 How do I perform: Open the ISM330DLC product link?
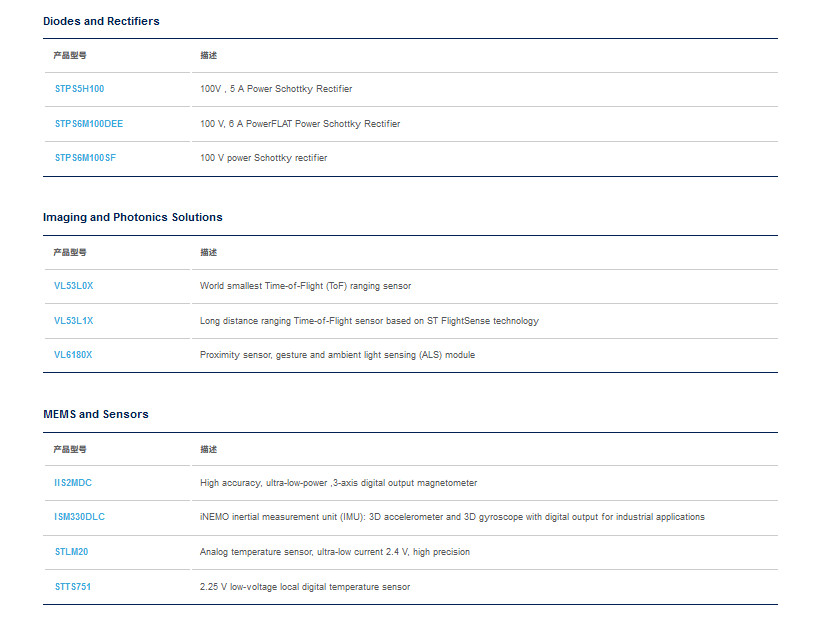pos(79,517)
